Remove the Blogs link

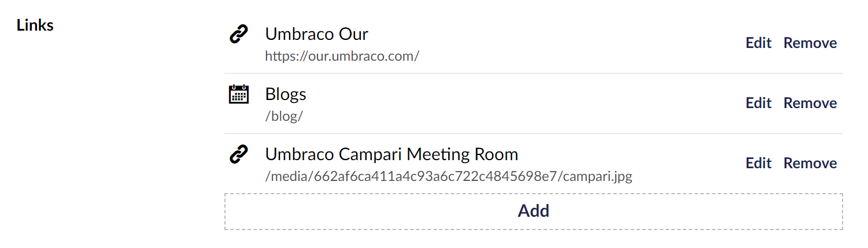[x=810, y=103]
